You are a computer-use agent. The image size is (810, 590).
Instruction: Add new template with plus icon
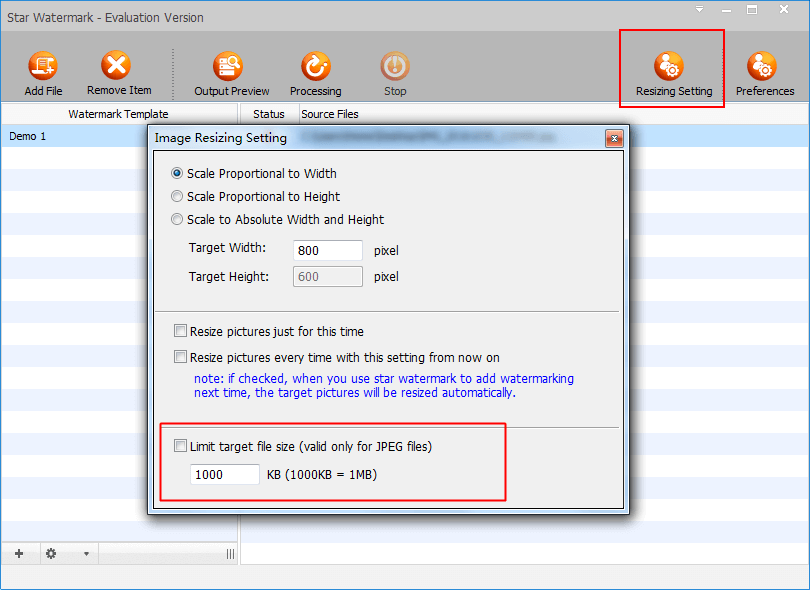(19, 554)
